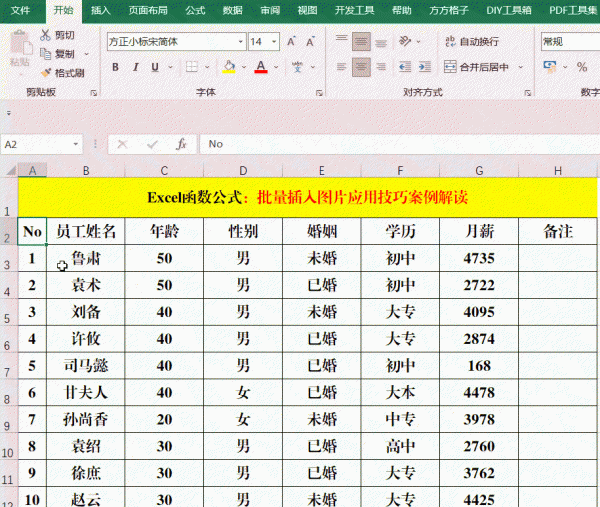Select row 5 header
The height and width of the screenshot is (507, 600).
pos(8,313)
